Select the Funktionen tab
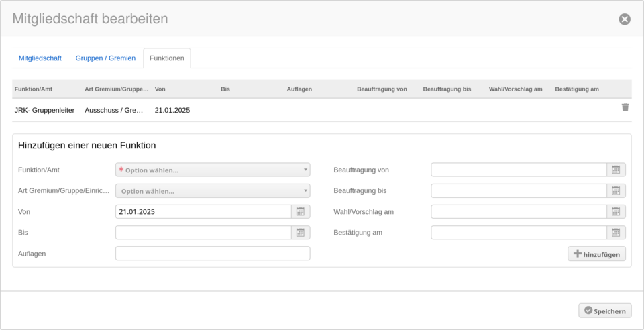This screenshot has width=644, height=330. coord(167,58)
